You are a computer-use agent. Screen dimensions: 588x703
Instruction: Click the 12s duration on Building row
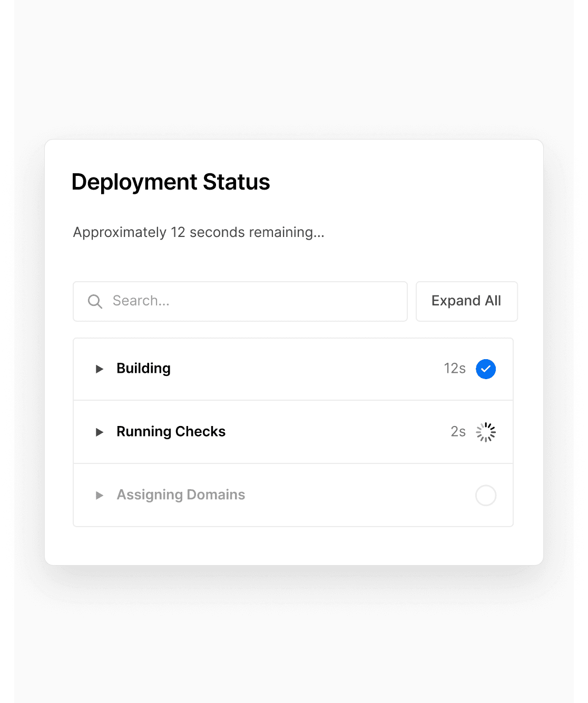click(x=454, y=369)
